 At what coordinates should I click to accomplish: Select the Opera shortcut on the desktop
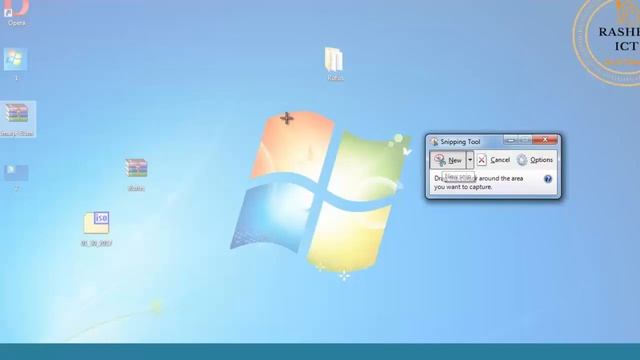click(16, 12)
